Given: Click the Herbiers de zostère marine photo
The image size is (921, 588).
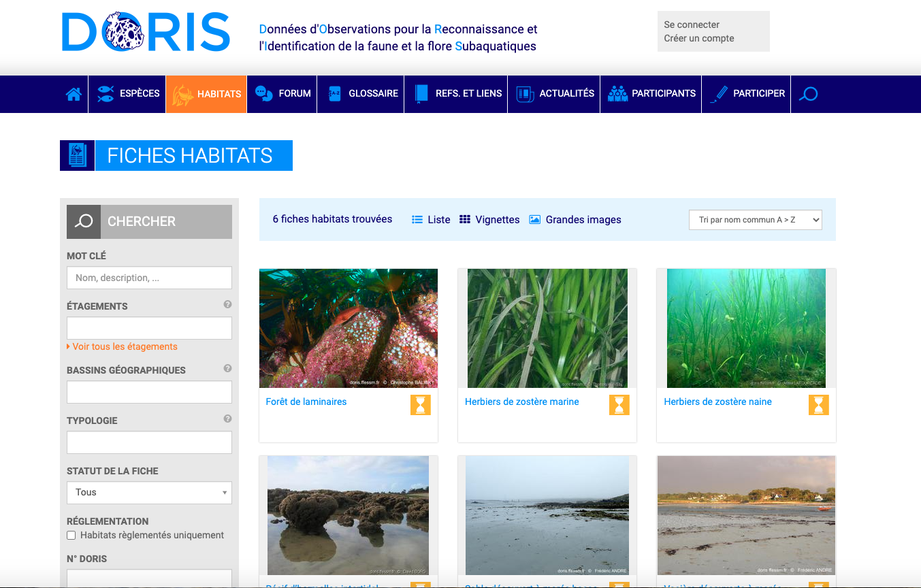Looking at the screenshot, I should coord(547,328).
